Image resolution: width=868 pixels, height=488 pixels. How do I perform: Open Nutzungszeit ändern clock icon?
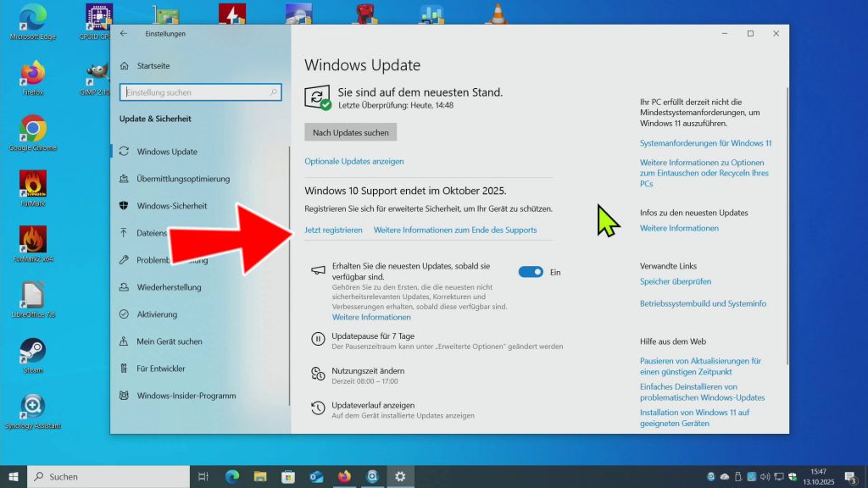click(318, 374)
